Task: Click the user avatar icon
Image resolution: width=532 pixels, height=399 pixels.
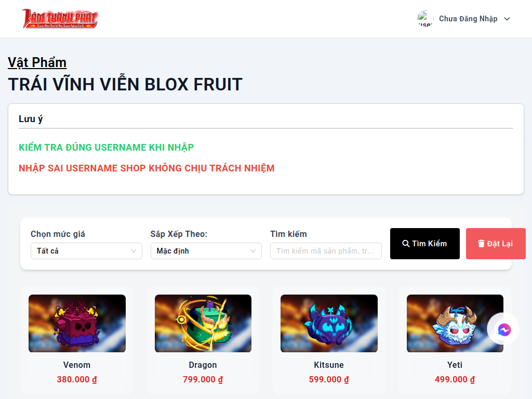Action: pos(425,19)
